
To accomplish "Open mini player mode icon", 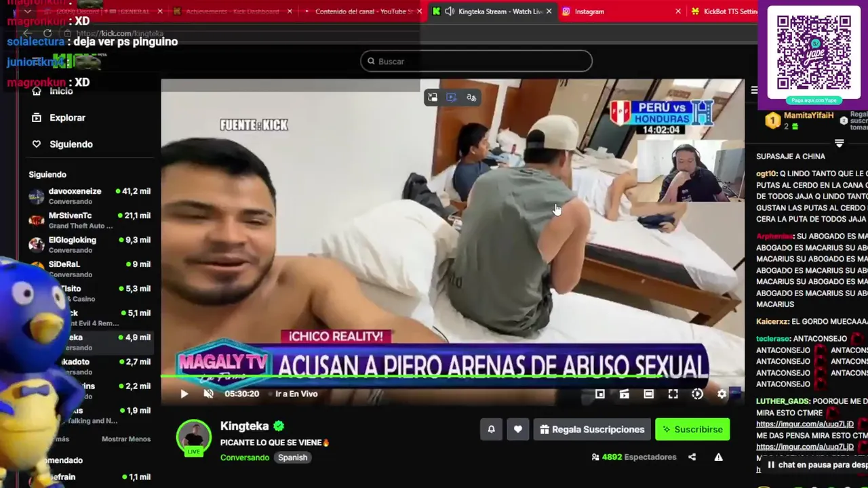I will [x=600, y=394].
